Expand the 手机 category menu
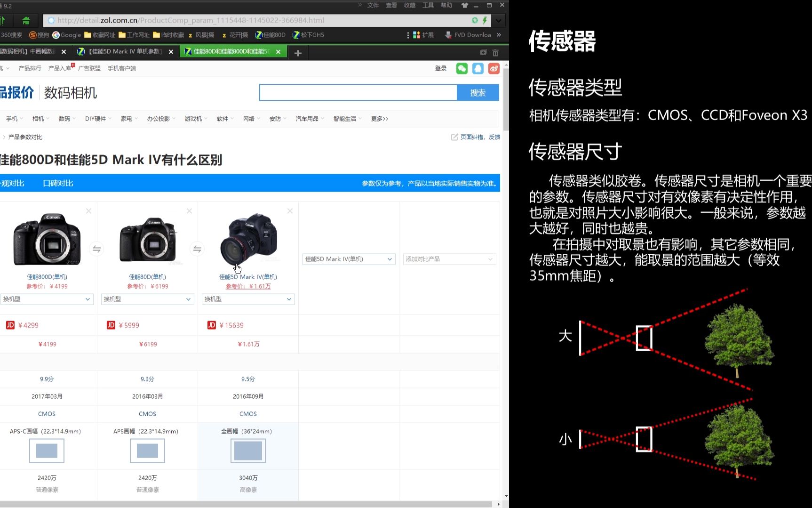The image size is (812, 508). 14,119
